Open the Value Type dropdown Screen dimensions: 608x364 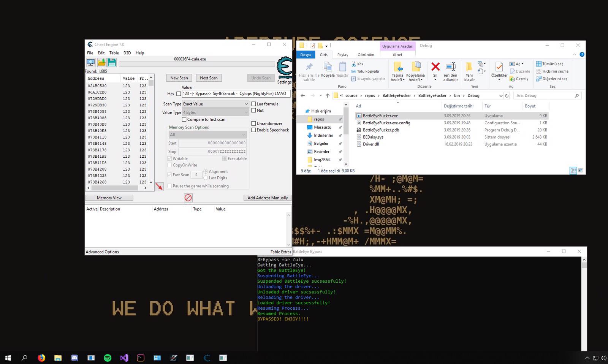(x=215, y=112)
